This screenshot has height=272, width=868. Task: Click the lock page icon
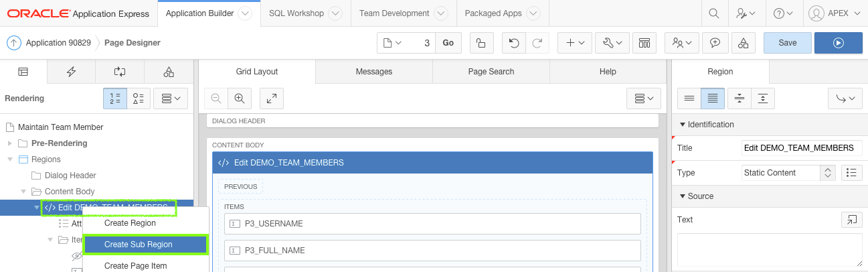(x=481, y=43)
